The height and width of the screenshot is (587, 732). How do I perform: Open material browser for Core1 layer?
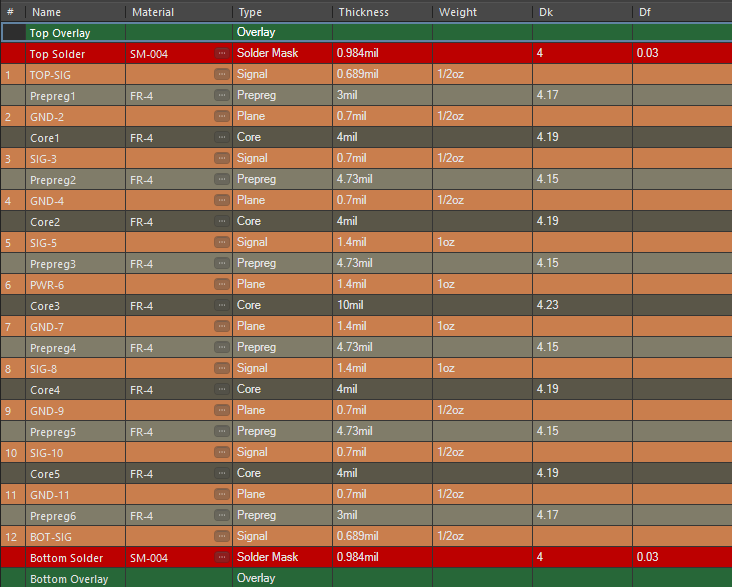click(221, 138)
